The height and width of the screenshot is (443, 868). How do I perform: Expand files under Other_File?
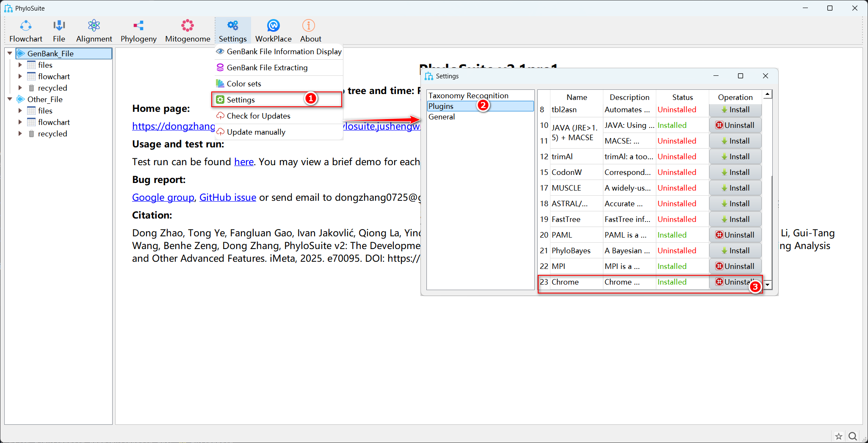click(20, 111)
